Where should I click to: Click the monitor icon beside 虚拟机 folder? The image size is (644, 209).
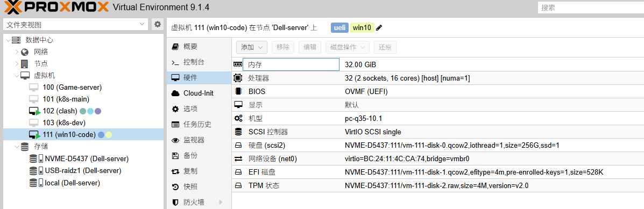pyautogui.click(x=25, y=76)
